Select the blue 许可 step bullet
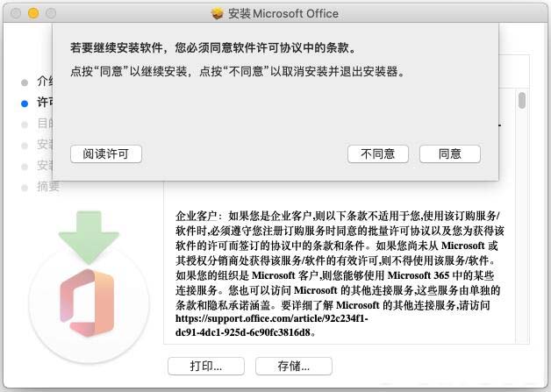Image resolution: width=551 pixels, height=392 pixels. [25, 103]
